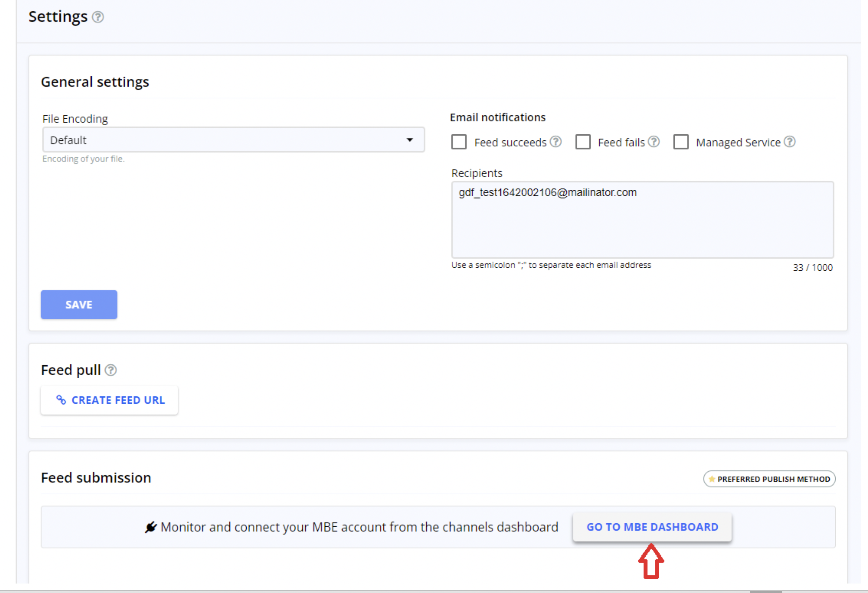
Task: Click the PREFERRED PUBLISH METHOD badge
Action: 769,479
